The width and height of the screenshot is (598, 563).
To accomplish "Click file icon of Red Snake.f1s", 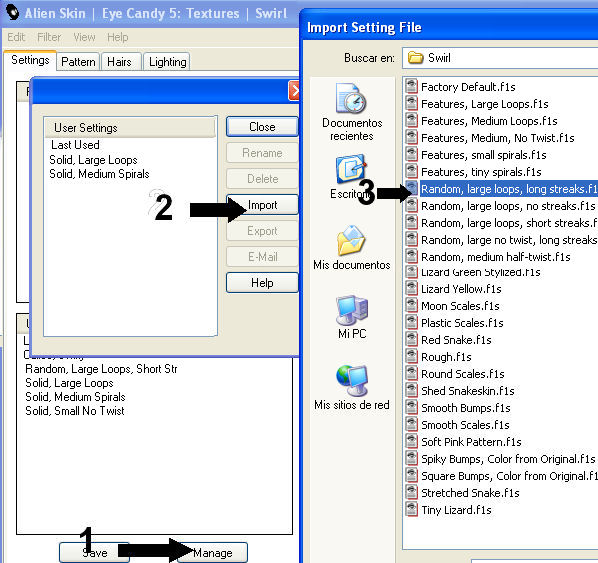I will point(411,339).
